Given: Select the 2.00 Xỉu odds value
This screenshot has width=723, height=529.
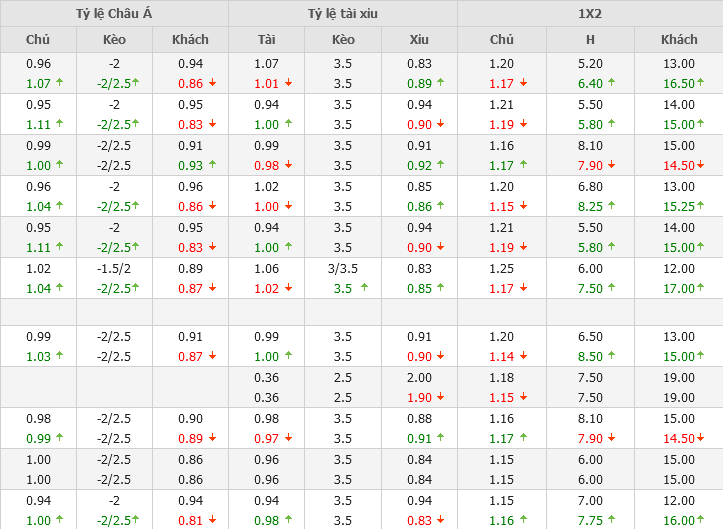Looking at the screenshot, I should (419, 377).
